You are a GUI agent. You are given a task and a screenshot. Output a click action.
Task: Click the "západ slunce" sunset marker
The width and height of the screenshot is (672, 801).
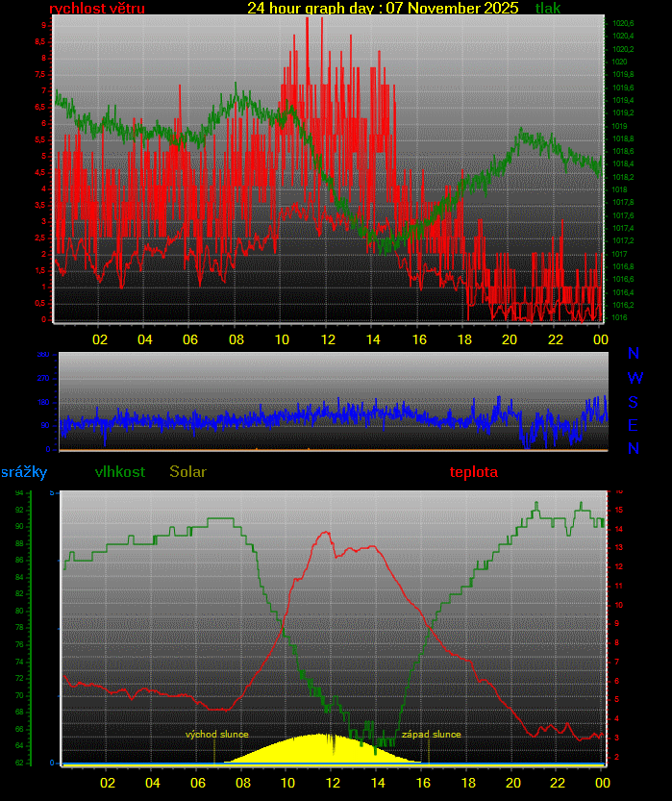point(431,735)
